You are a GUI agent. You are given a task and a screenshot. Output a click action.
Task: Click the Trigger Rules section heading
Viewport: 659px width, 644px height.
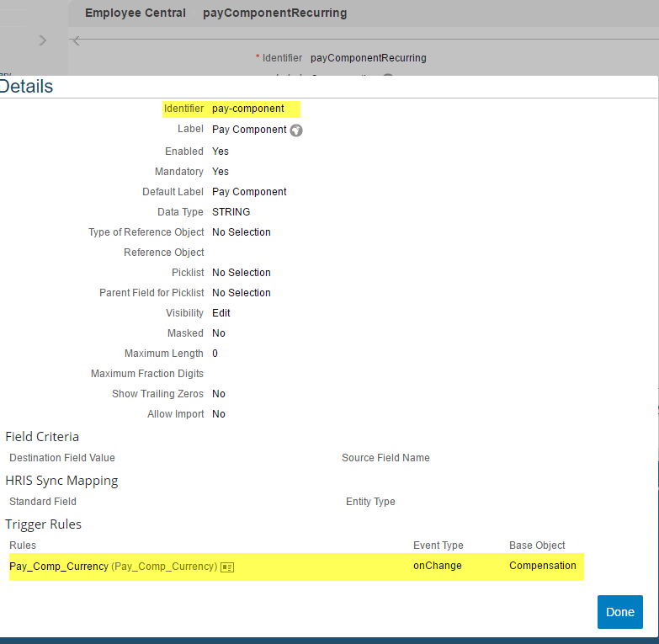(43, 524)
